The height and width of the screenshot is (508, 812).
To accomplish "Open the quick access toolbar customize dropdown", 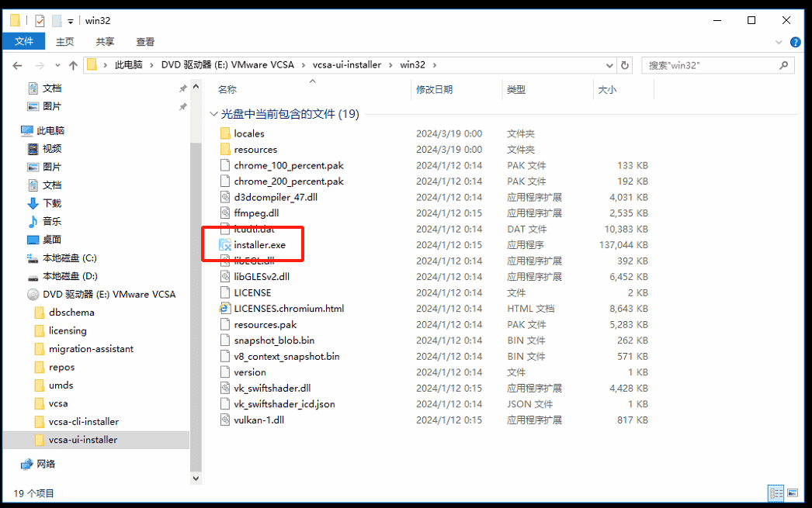I will (68, 20).
